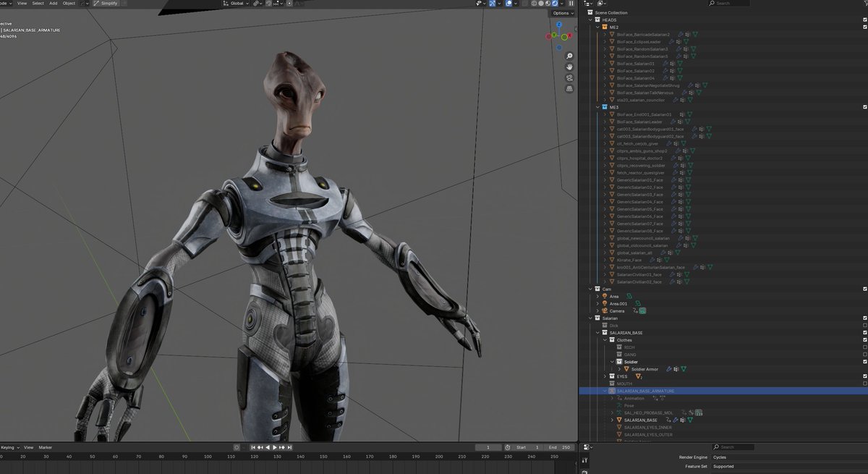Viewport: 868px width, 474px height.
Task: Click the outliner Search field
Action: tap(731, 3)
